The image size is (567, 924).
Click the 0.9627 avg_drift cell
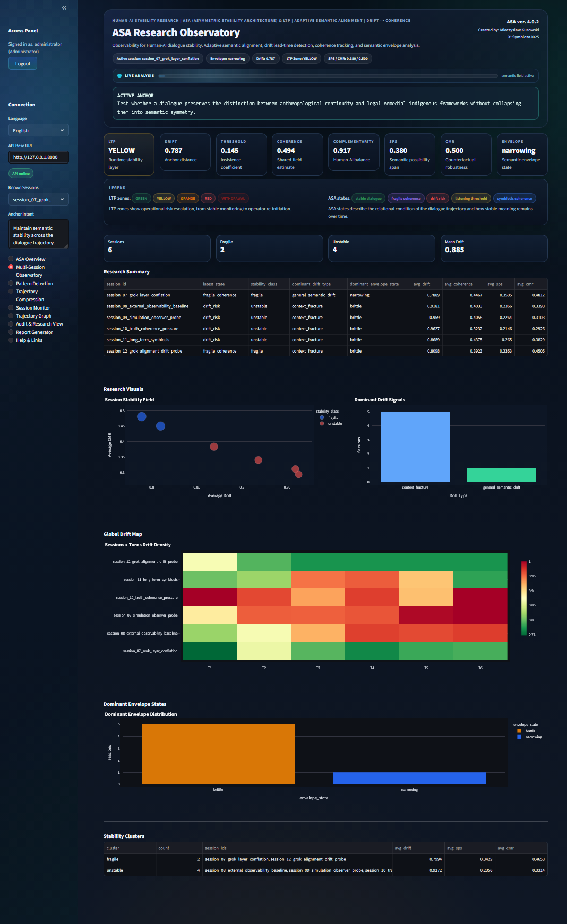coord(426,329)
